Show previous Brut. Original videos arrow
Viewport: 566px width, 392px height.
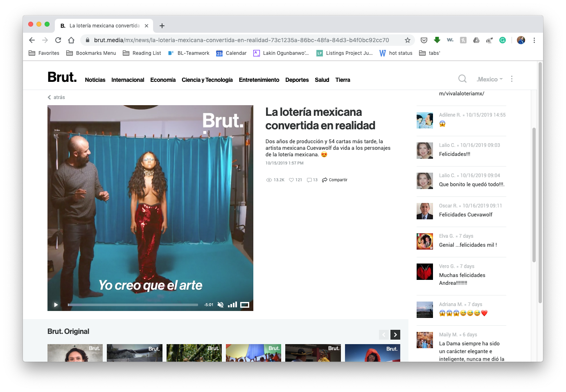coord(384,335)
